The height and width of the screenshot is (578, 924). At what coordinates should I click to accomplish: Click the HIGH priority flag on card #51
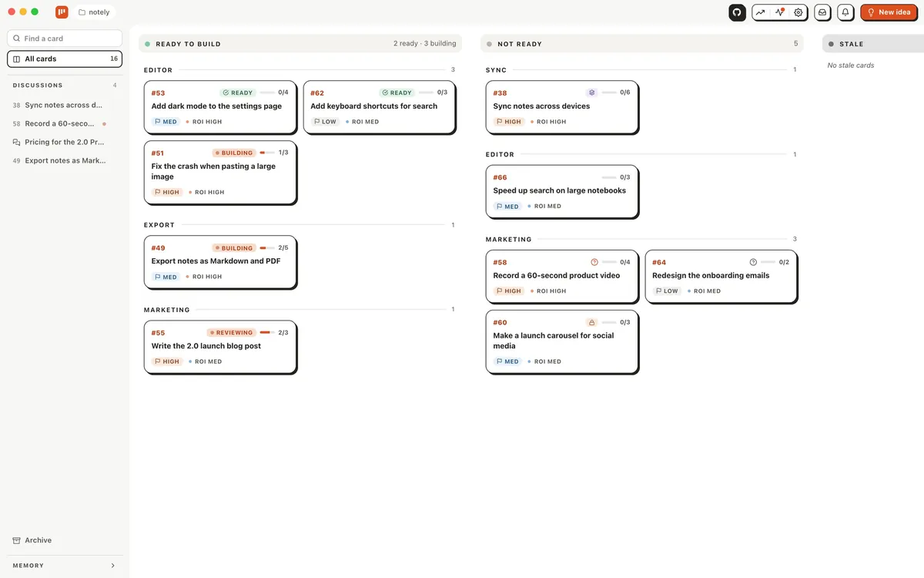167,192
